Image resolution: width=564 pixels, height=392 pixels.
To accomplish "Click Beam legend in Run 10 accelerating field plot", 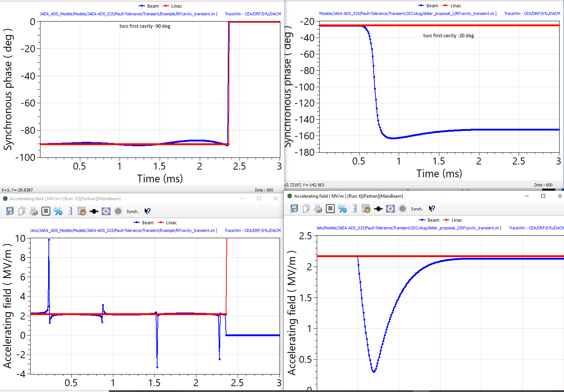I will click(144, 222).
